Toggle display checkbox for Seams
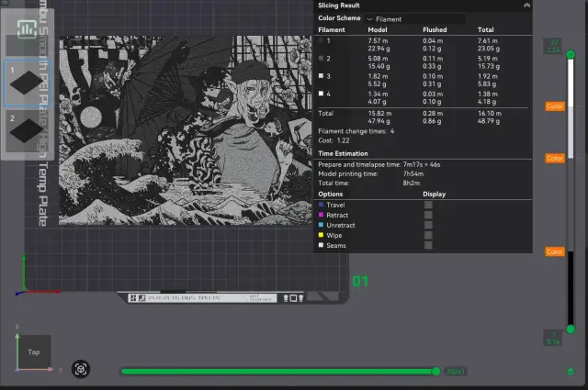 coord(428,245)
